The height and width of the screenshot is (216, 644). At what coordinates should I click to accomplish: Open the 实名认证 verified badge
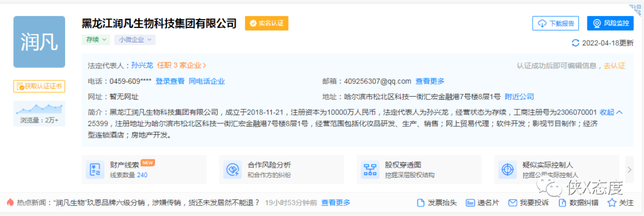pos(267,23)
